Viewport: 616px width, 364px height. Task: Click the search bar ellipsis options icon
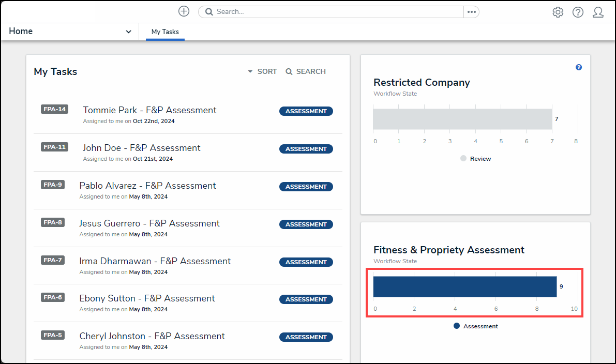(x=471, y=12)
